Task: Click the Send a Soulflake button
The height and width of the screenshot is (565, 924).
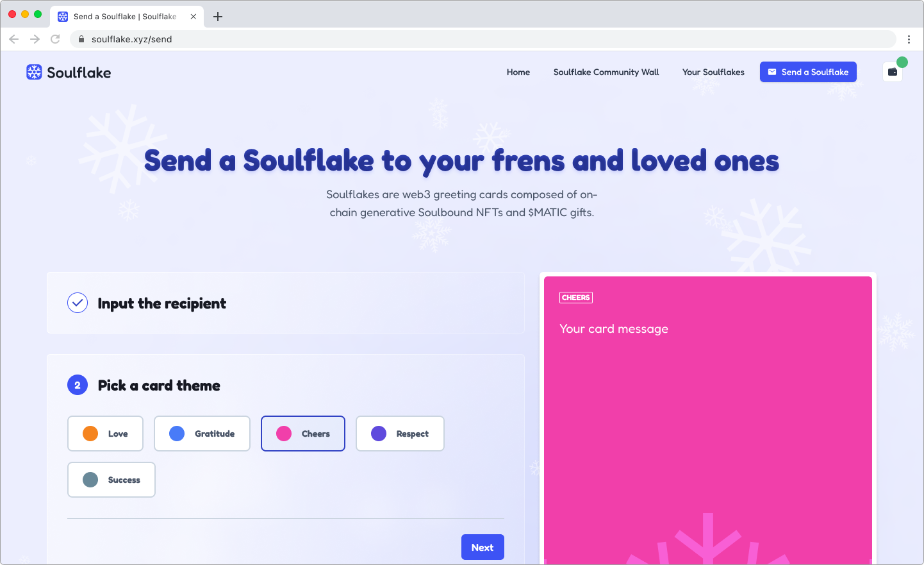Action: tap(808, 72)
